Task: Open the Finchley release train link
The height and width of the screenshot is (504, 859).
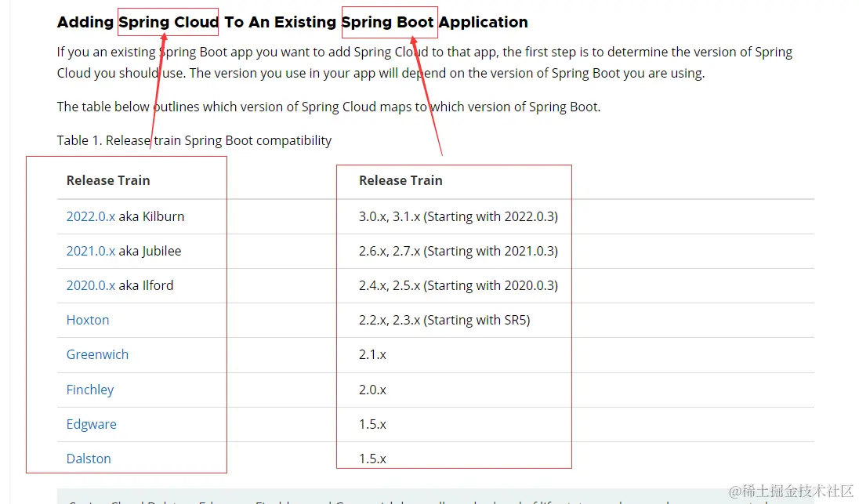Action: pyautogui.click(x=90, y=390)
